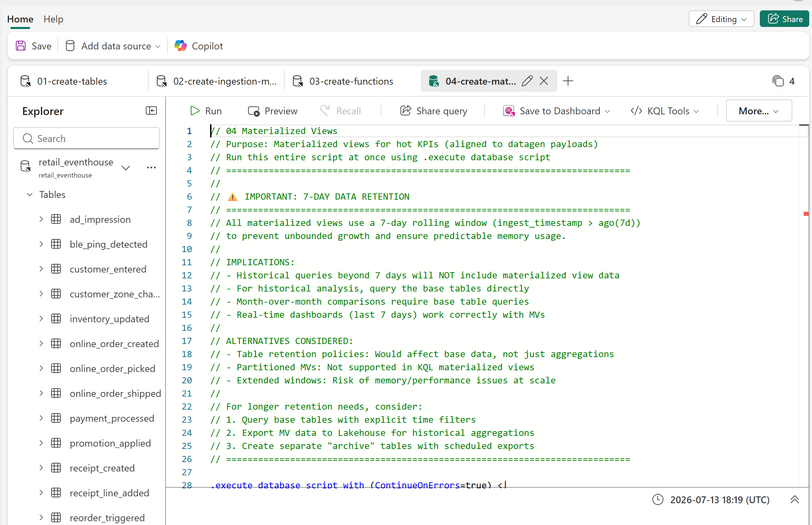Click the ad_impression table icon
Viewport: 812px width, 525px height.
click(56, 219)
